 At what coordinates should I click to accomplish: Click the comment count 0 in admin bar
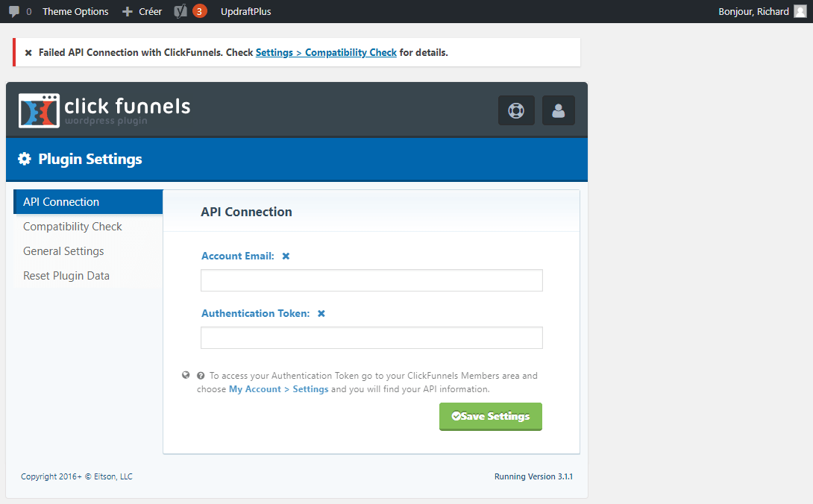[x=29, y=11]
